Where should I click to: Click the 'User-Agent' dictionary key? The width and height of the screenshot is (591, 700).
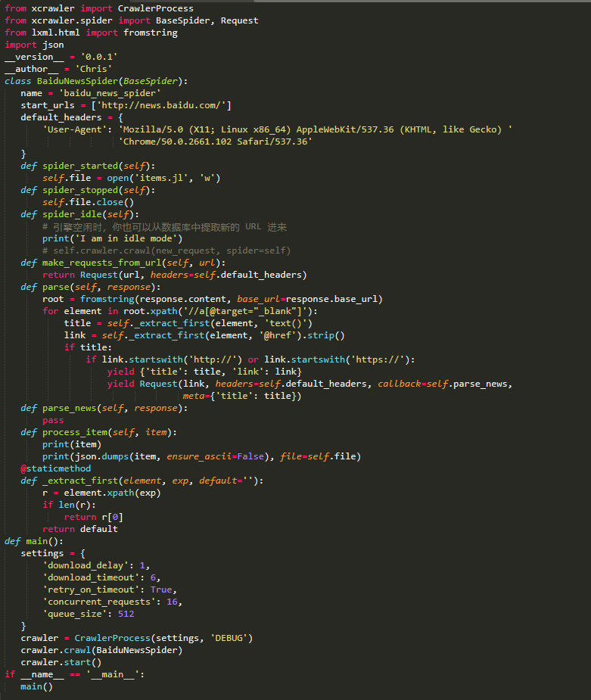pyautogui.click(x=75, y=129)
